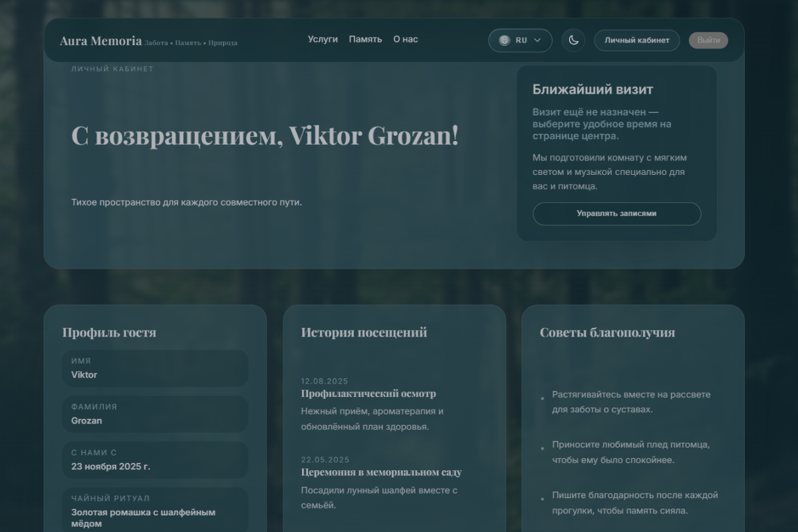This screenshot has width=798, height=532.
Task: Click the История посещений heading
Action: (364, 332)
